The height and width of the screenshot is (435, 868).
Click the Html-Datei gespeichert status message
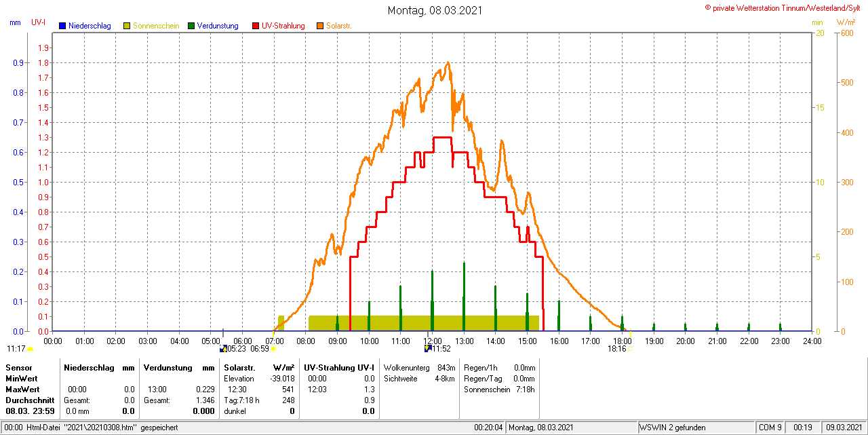92,428
